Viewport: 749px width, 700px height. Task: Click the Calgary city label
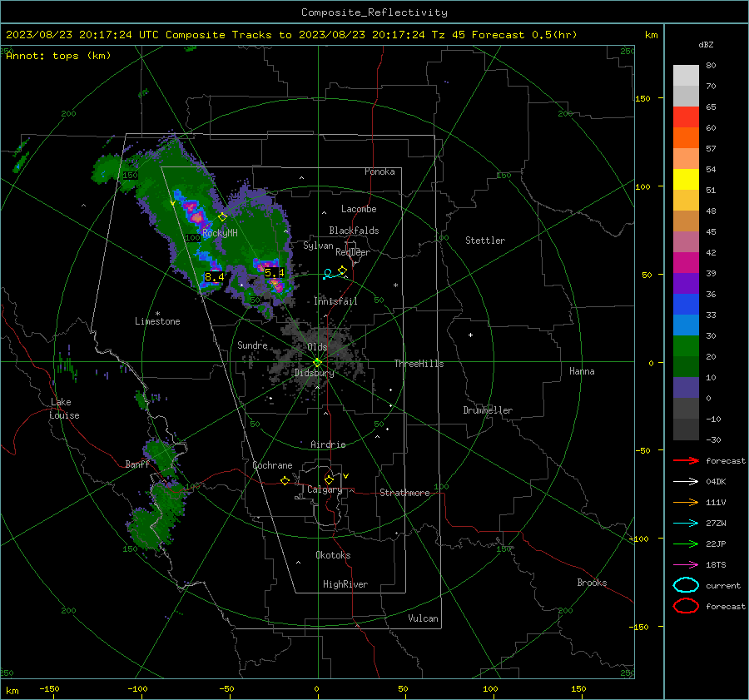click(x=325, y=489)
